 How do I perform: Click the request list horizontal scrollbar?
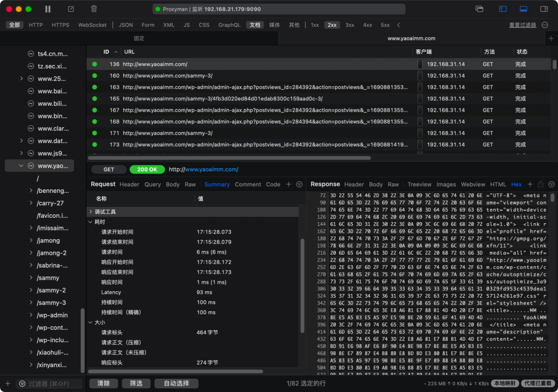pyautogui.click(x=229, y=158)
